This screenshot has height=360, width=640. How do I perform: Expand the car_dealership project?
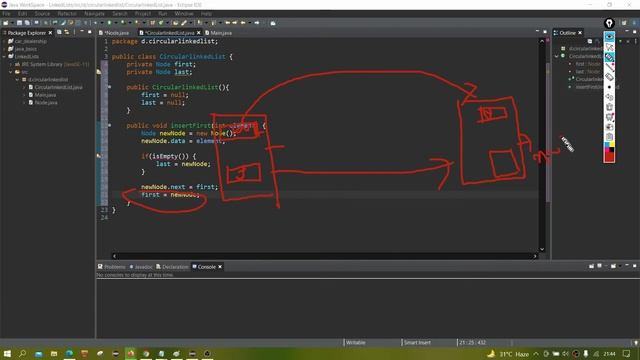pyautogui.click(x=4, y=41)
